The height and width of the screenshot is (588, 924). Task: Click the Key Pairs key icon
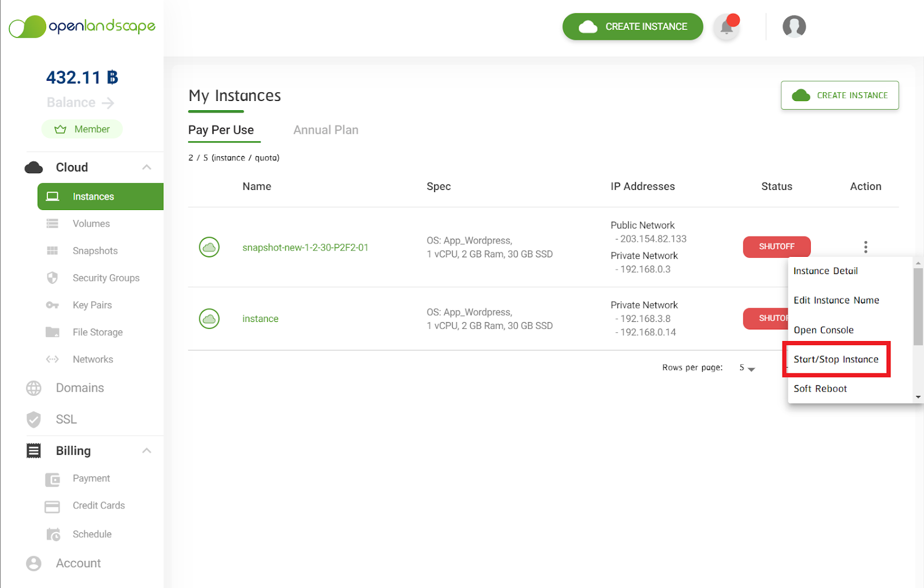click(x=52, y=305)
